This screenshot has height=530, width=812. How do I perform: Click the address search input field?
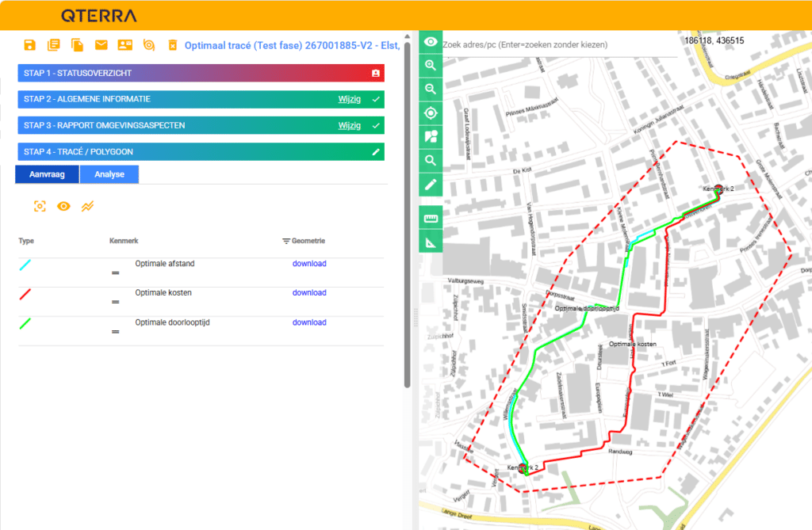pyautogui.click(x=559, y=44)
